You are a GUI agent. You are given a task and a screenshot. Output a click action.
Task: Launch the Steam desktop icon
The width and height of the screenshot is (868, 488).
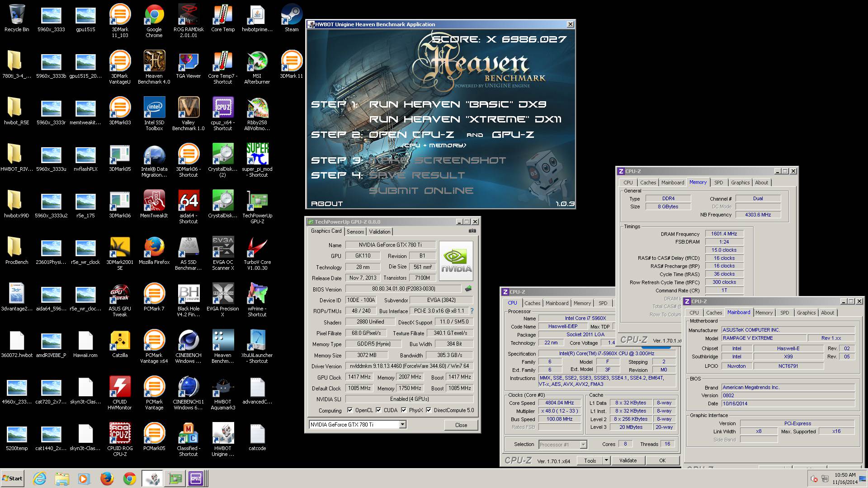tap(292, 18)
